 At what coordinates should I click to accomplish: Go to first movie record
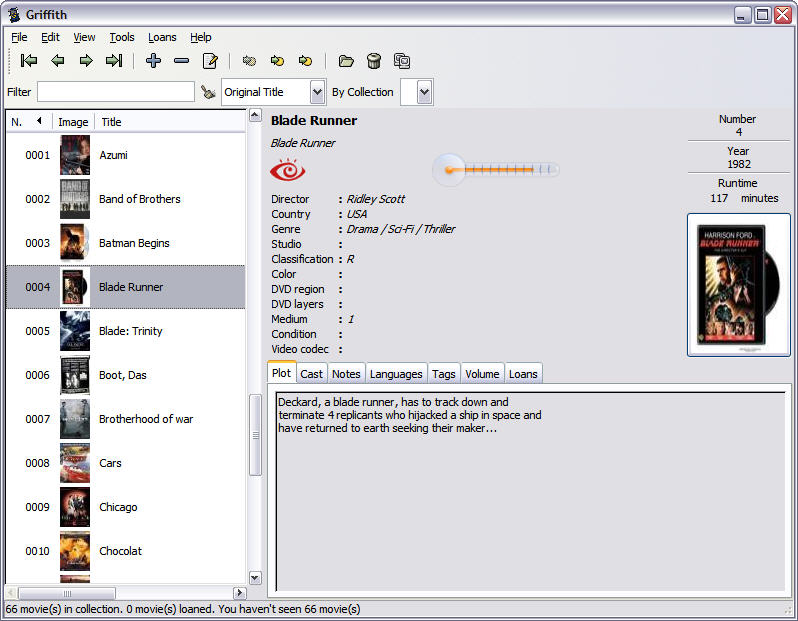[x=28, y=61]
